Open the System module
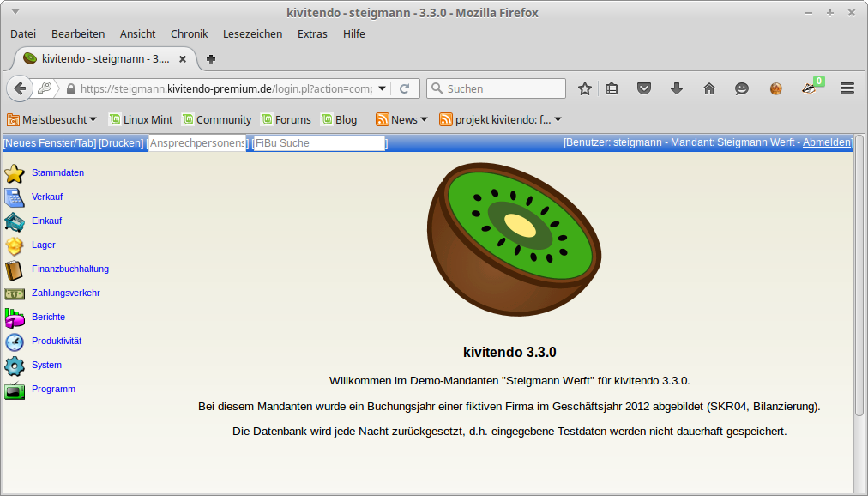This screenshot has height=496, width=868. [46, 365]
